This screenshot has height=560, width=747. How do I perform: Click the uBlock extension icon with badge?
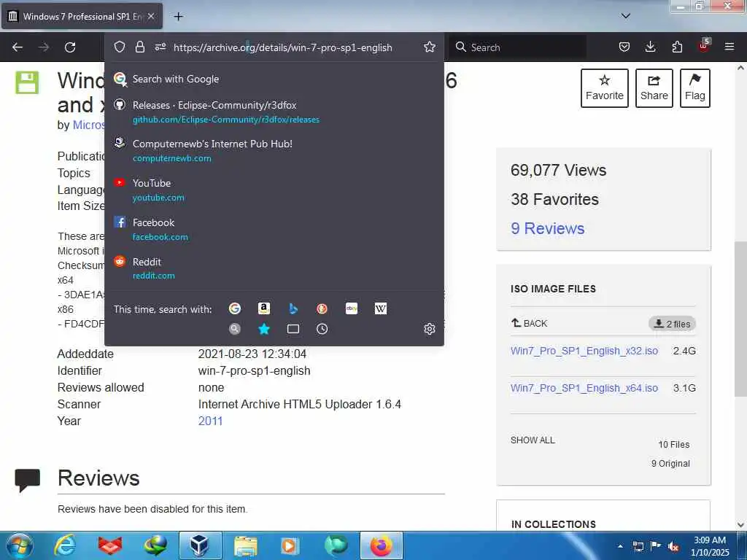(x=704, y=46)
